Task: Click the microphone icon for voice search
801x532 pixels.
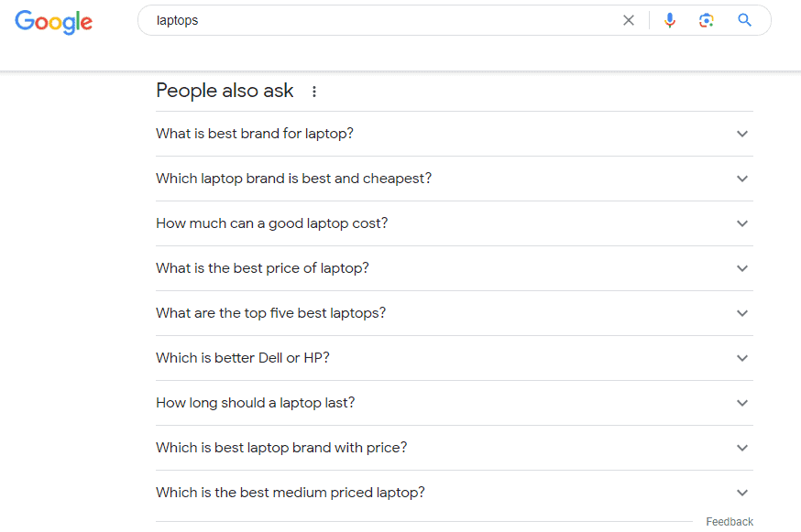Action: (x=670, y=19)
